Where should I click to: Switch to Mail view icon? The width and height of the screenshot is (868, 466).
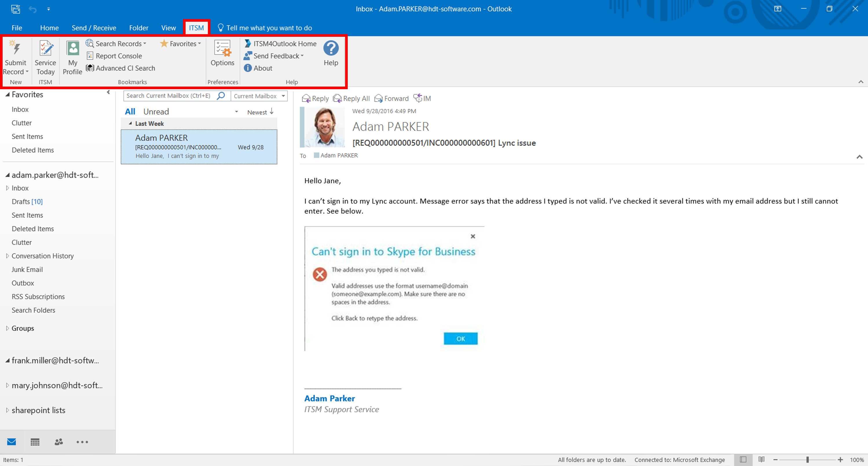pyautogui.click(x=12, y=442)
